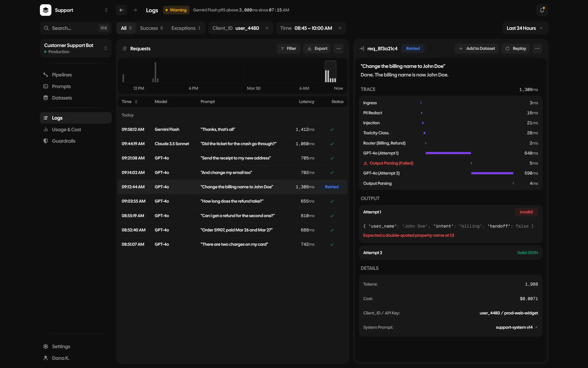Sort requests by Time column
This screenshot has height=368, width=588.
pos(129,101)
